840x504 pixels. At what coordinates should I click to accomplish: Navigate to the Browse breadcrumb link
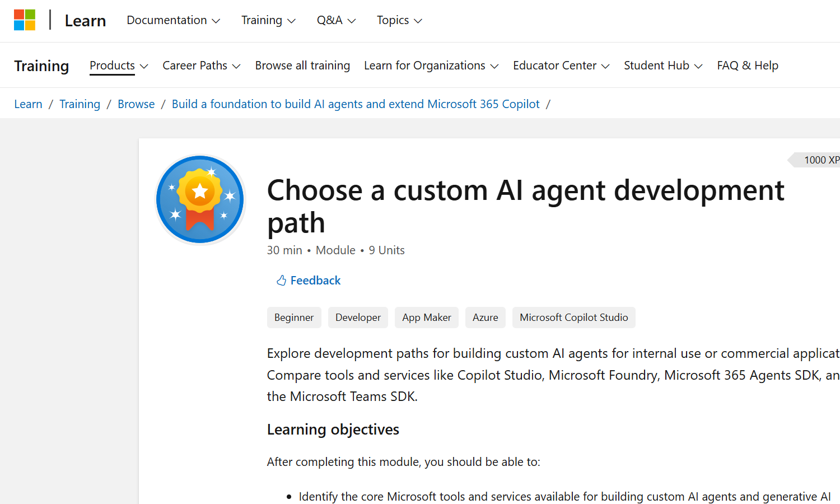[136, 104]
